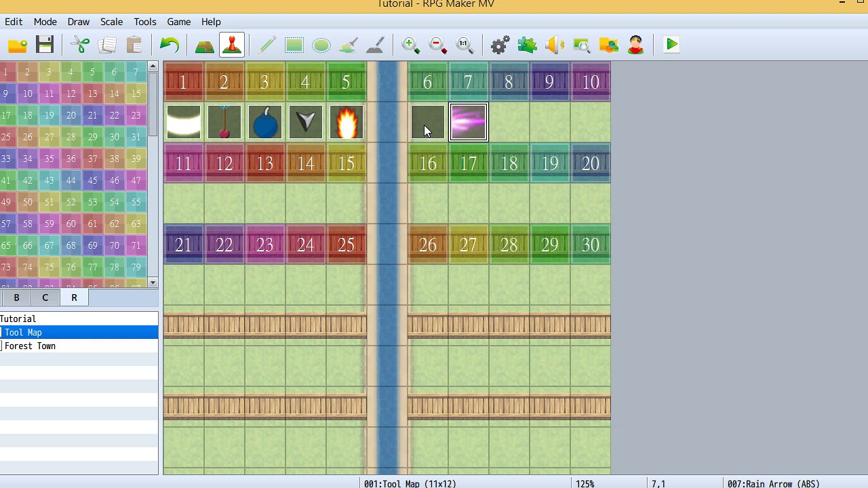Open the Character Generator icon
Image resolution: width=868 pixels, height=488 pixels.
click(x=635, y=45)
